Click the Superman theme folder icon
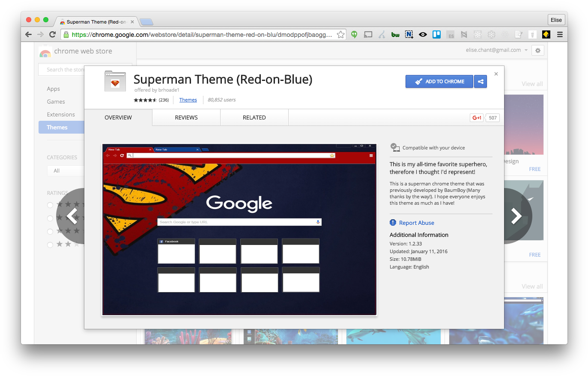The width and height of the screenshot is (588, 376). pos(115,81)
